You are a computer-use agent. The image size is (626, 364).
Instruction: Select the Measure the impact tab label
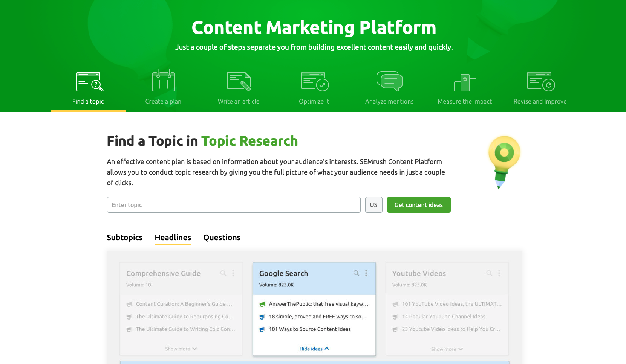465,101
